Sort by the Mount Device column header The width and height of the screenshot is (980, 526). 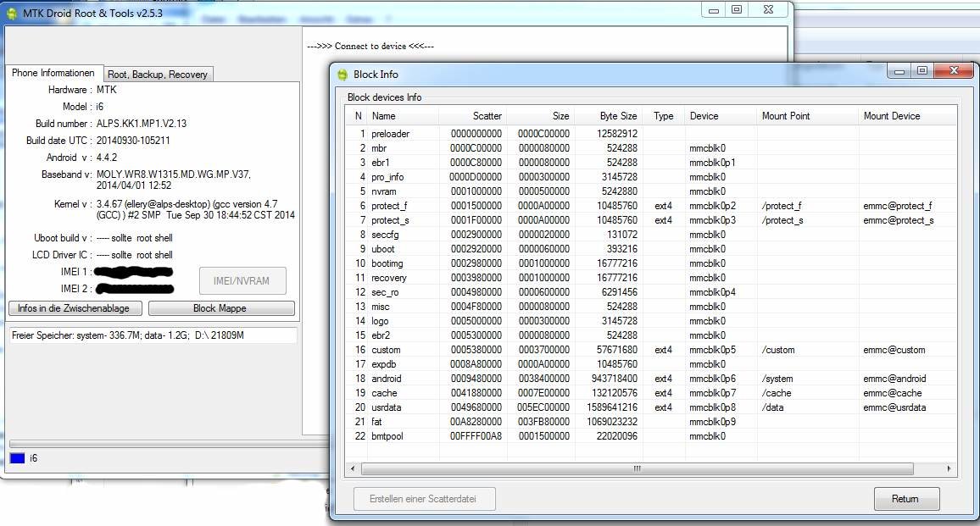tap(907, 116)
